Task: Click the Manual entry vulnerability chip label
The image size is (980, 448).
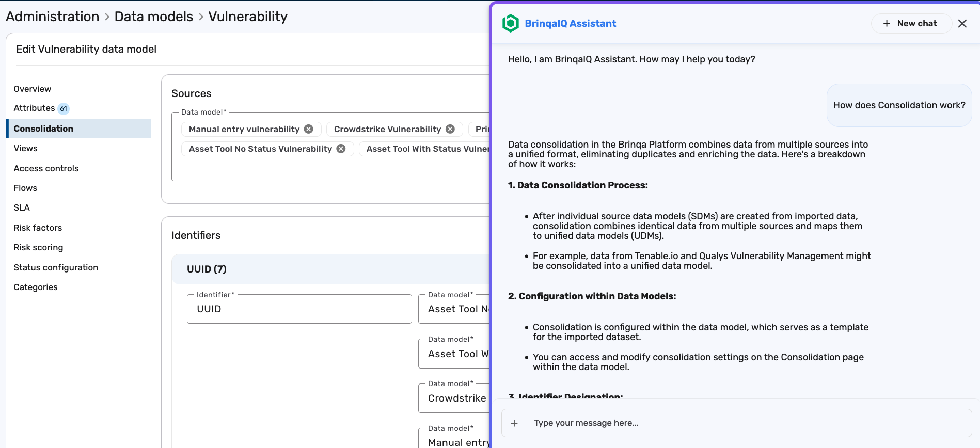Action: pyautogui.click(x=244, y=129)
